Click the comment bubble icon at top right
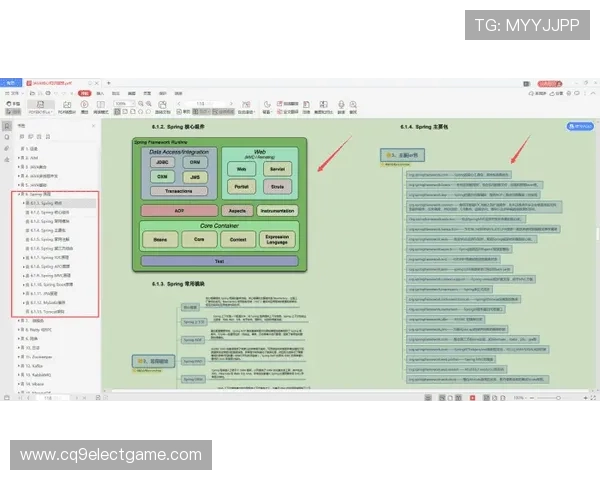Viewport: 600px width, 480px height. click(x=577, y=93)
